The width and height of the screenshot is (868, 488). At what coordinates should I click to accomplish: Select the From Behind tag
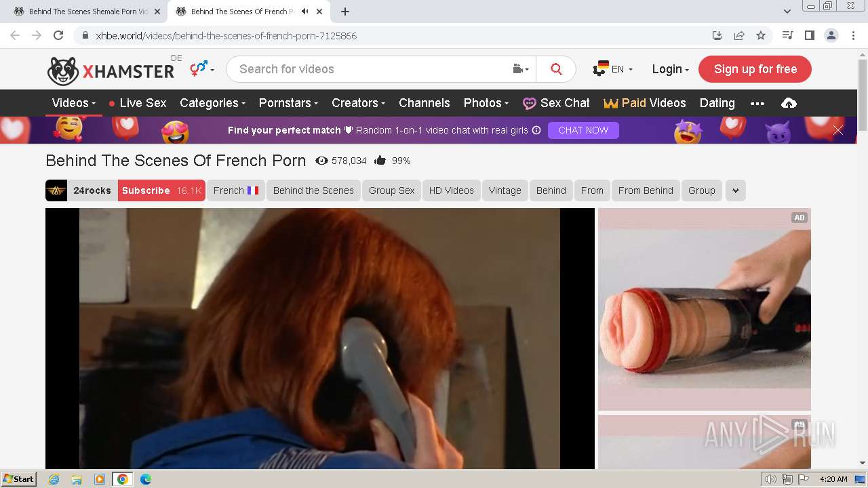pyautogui.click(x=646, y=190)
